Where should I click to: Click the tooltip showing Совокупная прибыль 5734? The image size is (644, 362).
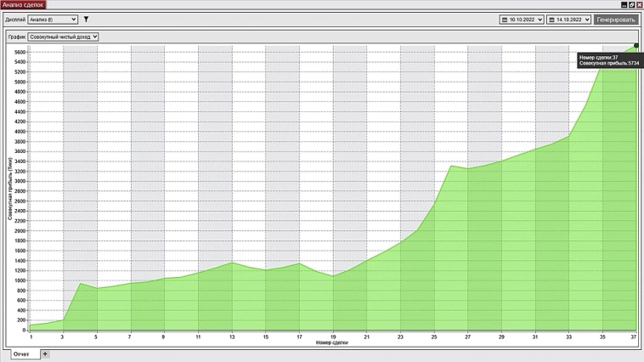pyautogui.click(x=608, y=59)
